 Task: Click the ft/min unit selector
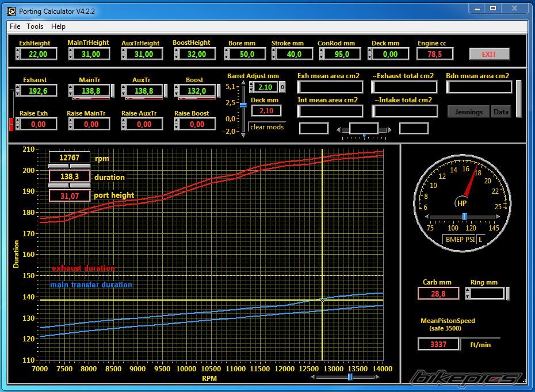(x=480, y=344)
